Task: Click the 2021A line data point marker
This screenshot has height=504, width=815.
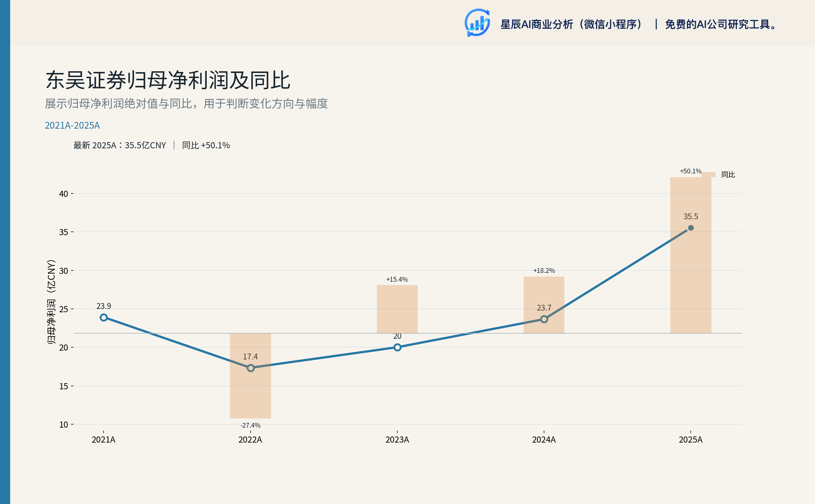Action: click(x=104, y=317)
